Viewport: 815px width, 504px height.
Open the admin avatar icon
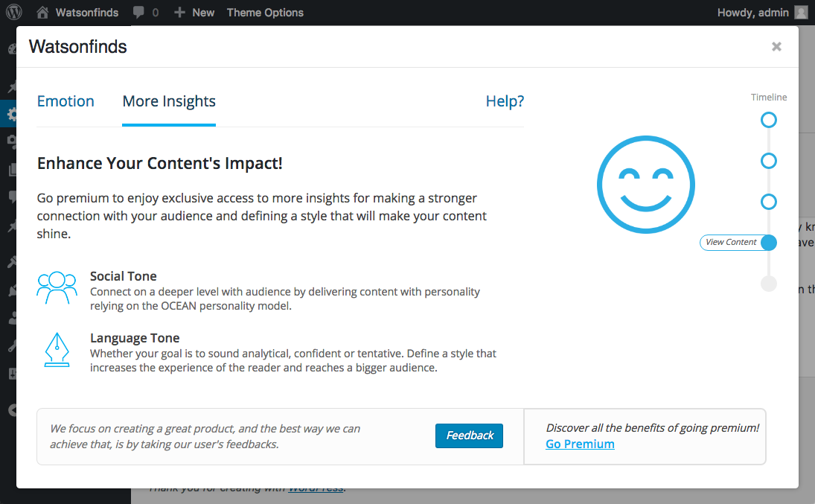802,13
